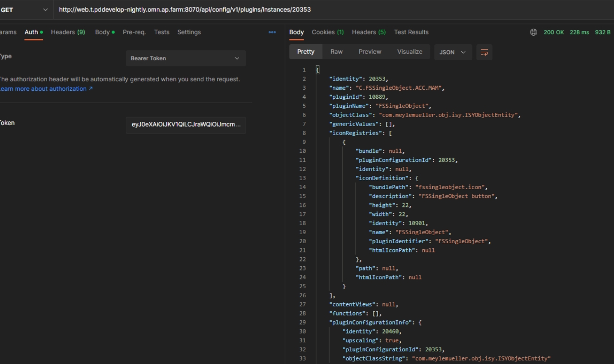This screenshot has height=364, width=614.
Task: Open the three-dot more options menu
Action: 272,32
